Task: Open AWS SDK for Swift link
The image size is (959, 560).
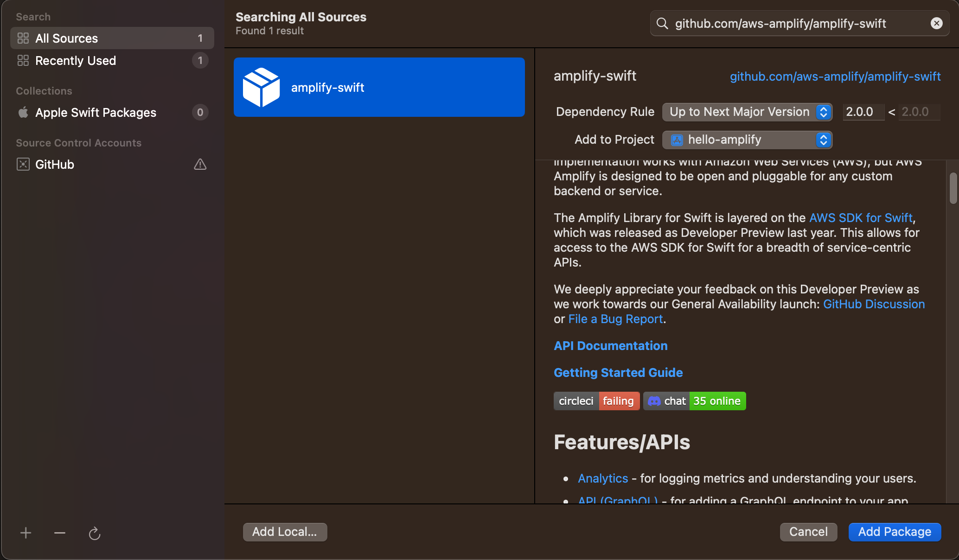Action: pyautogui.click(x=861, y=217)
